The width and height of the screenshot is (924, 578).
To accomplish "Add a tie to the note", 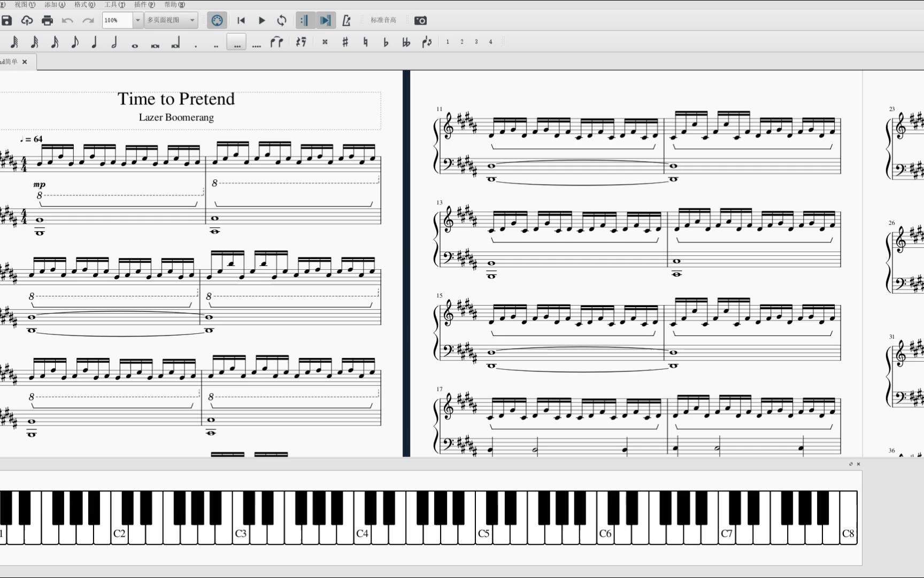I will tap(276, 42).
